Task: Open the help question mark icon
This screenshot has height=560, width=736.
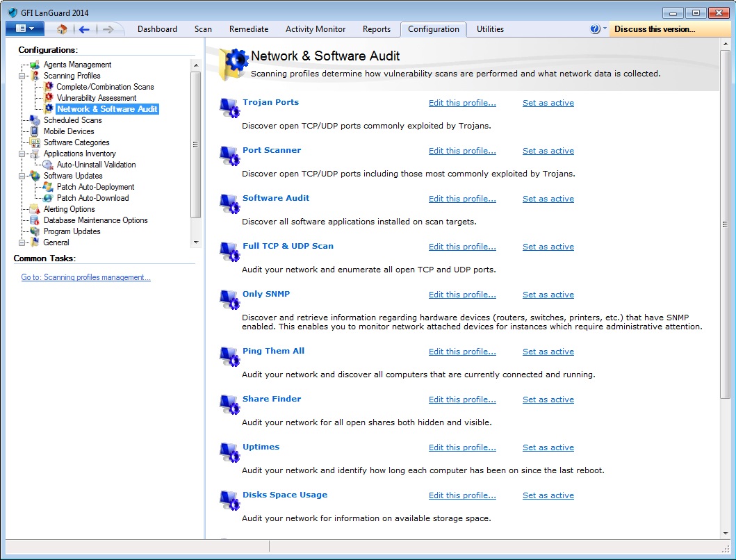Action: coord(595,29)
